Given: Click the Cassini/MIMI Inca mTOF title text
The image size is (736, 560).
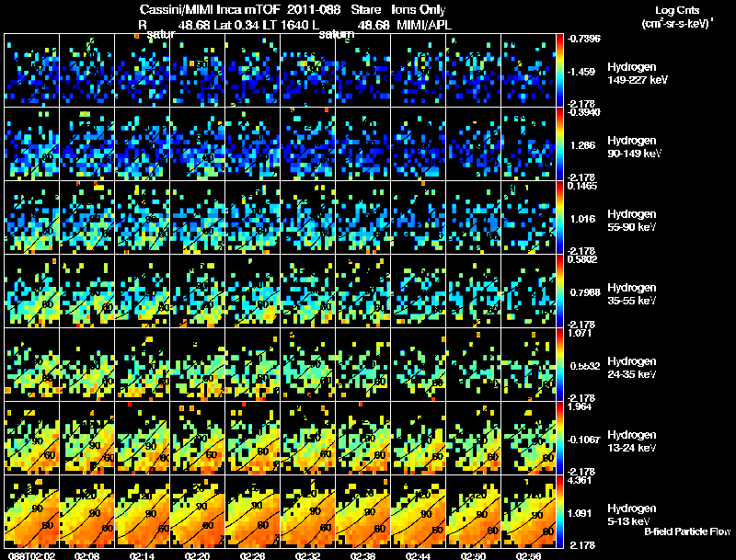Looking at the screenshot, I should [210, 9].
